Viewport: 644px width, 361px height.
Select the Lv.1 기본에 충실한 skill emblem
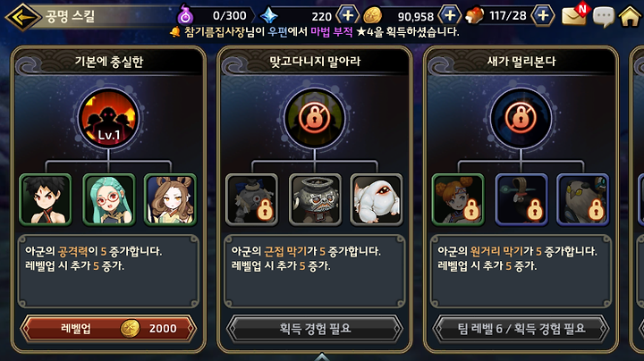pos(108,119)
